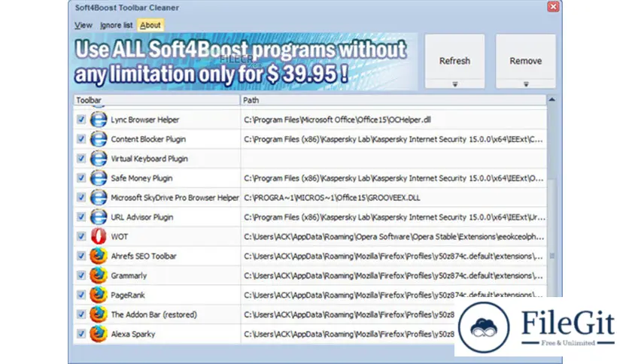Viewport: 629px width, 364px height.
Task: Uncheck The Addon Bar (restored) checkbox
Action: coord(81,314)
